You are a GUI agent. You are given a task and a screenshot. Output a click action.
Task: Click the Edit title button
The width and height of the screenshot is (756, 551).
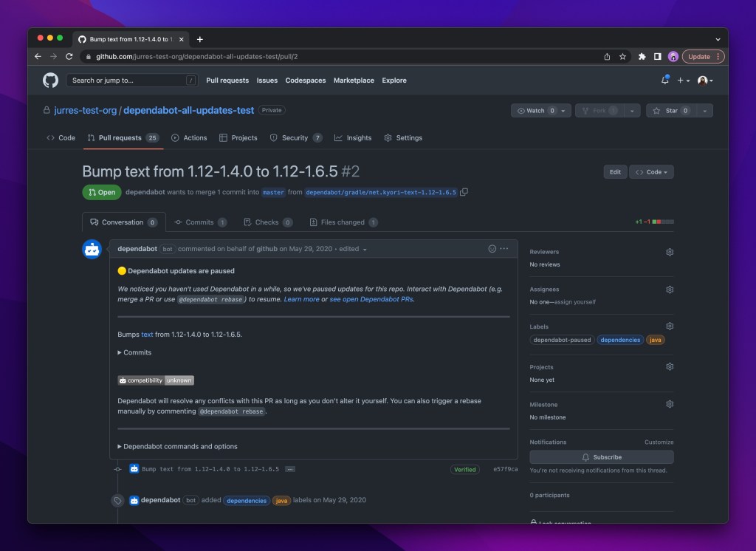pos(614,172)
